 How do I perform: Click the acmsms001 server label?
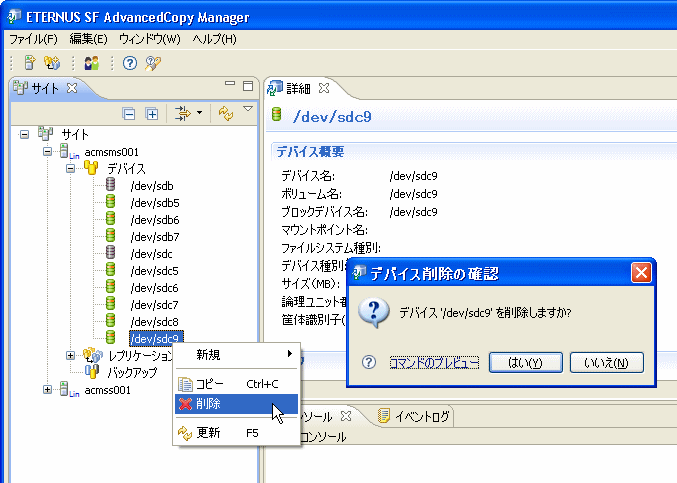point(111,152)
